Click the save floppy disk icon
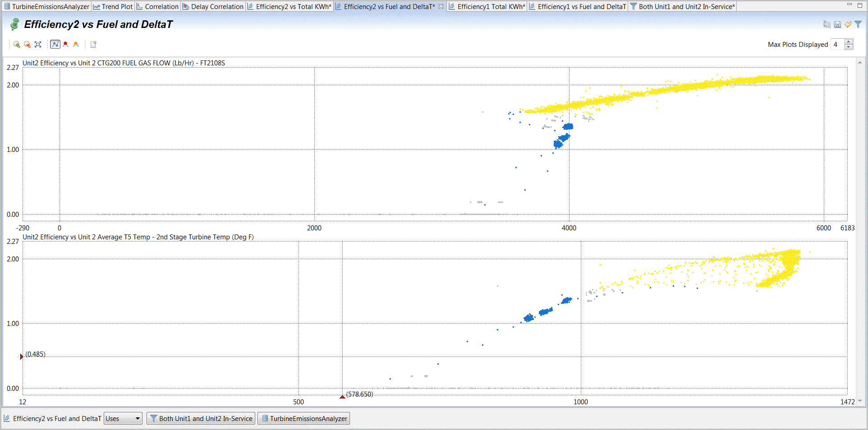868x430 pixels. click(x=837, y=24)
